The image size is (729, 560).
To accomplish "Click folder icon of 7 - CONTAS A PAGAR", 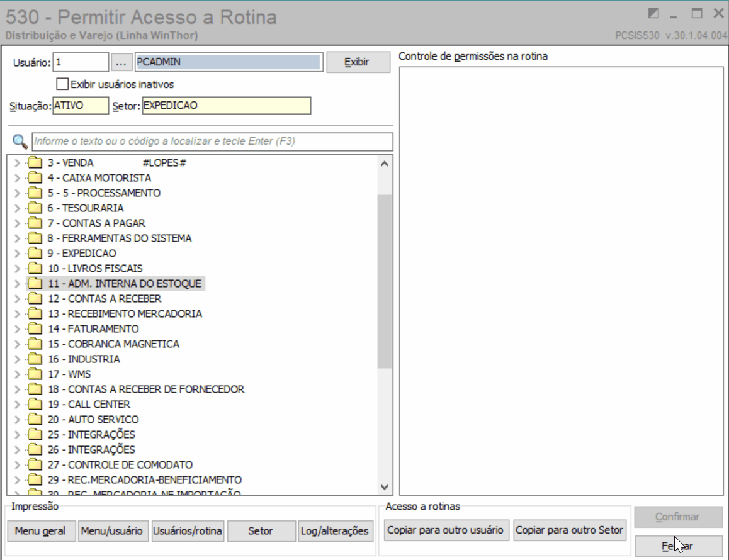I will click(x=35, y=223).
